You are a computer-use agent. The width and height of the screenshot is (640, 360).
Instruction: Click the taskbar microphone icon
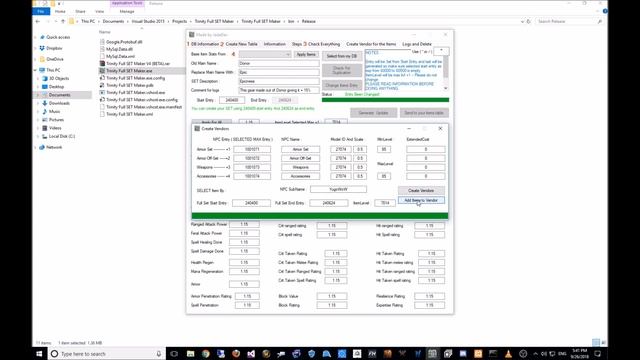[159, 353]
